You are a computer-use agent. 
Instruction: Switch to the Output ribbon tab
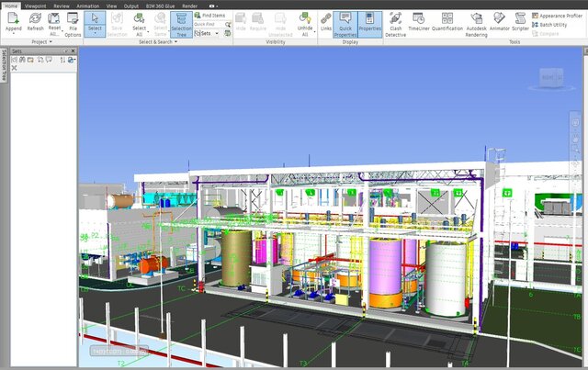[x=131, y=6]
